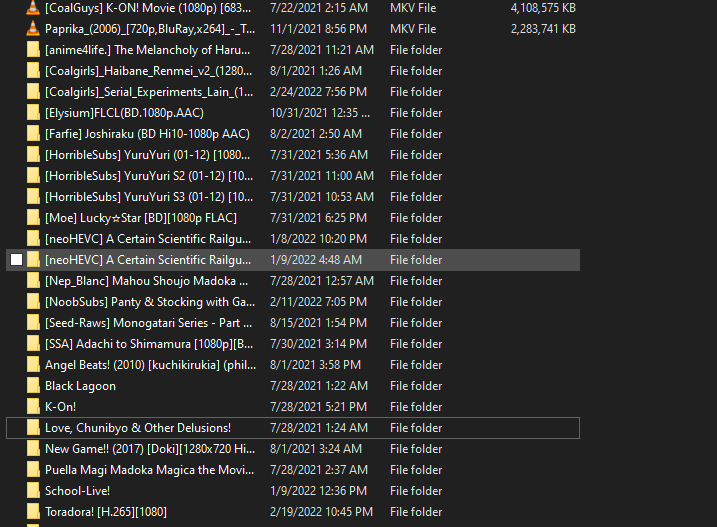Image resolution: width=717 pixels, height=527 pixels.
Task: Click folder icon for Toradora! [H.265][1080]
Action: click(x=33, y=512)
